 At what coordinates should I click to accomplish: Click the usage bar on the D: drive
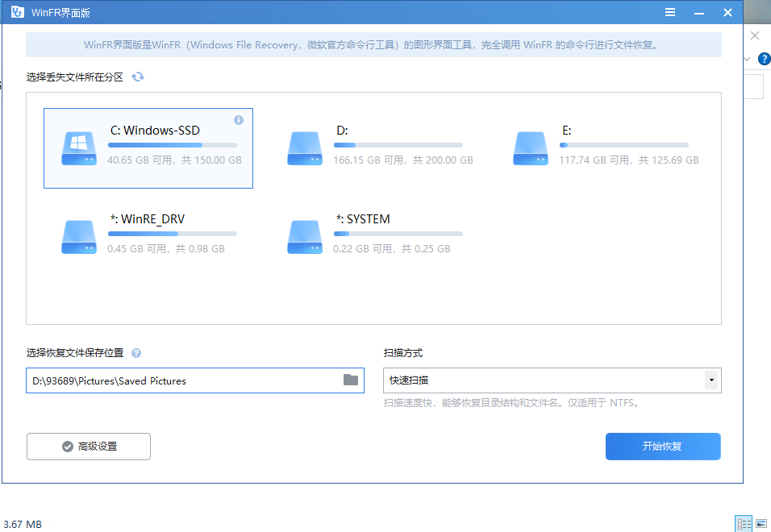pyautogui.click(x=397, y=146)
